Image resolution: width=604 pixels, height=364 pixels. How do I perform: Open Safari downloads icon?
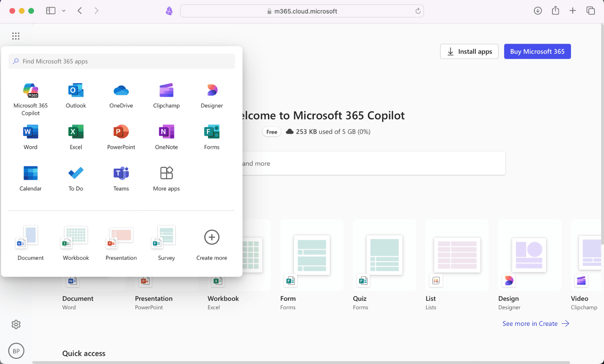coord(538,11)
